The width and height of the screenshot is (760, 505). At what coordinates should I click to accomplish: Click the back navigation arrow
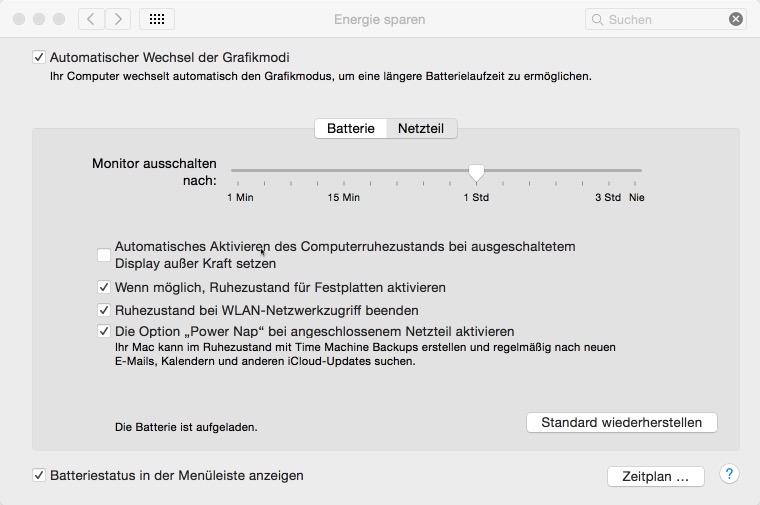[x=91, y=19]
